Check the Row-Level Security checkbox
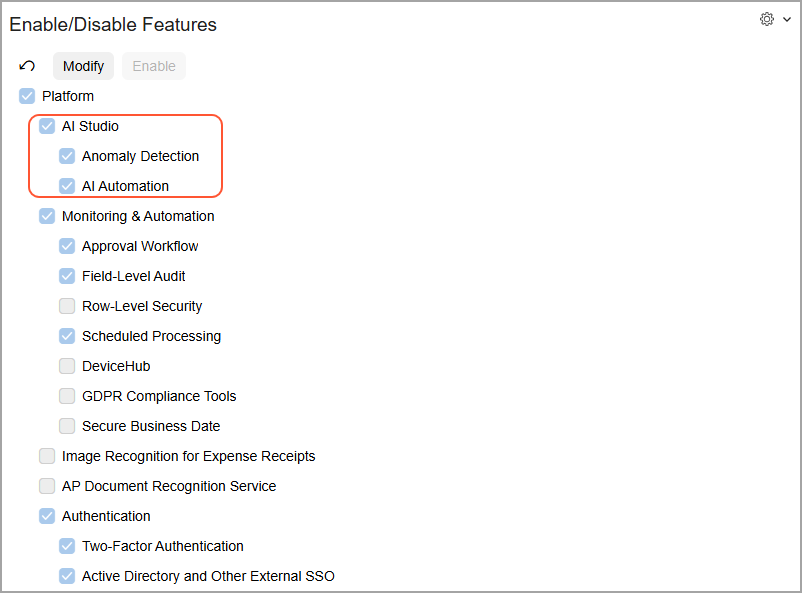Image resolution: width=802 pixels, height=593 pixels. click(67, 306)
